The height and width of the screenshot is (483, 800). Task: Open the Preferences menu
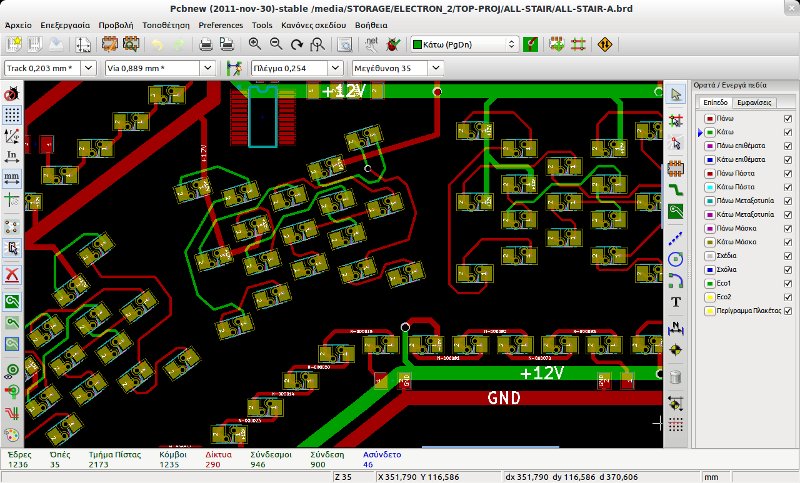click(x=220, y=22)
